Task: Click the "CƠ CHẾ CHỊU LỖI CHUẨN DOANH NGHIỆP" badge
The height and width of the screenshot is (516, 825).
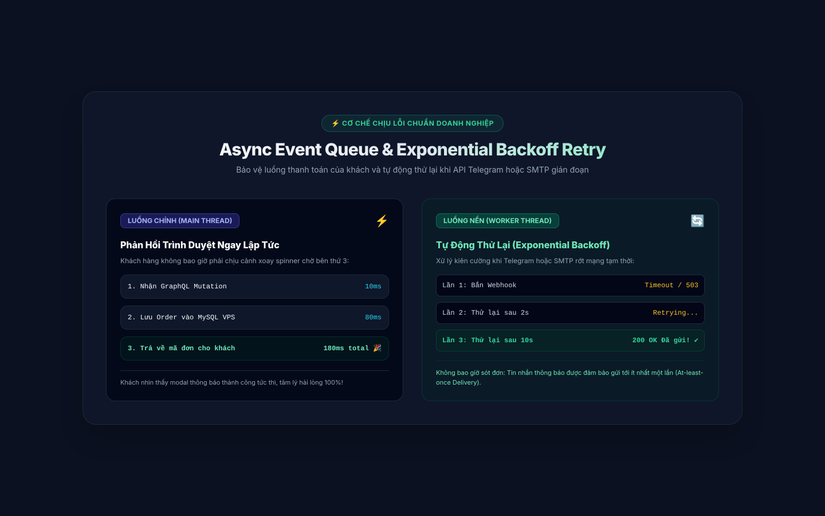Action: point(412,123)
